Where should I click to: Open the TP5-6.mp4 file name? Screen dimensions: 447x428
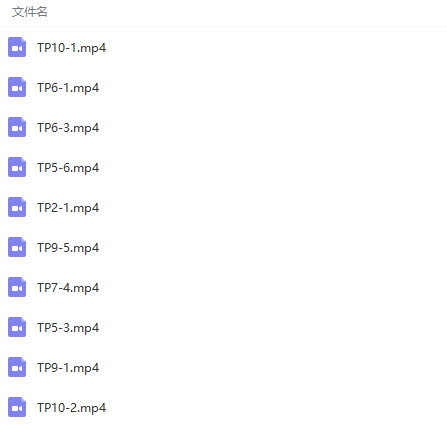click(68, 168)
